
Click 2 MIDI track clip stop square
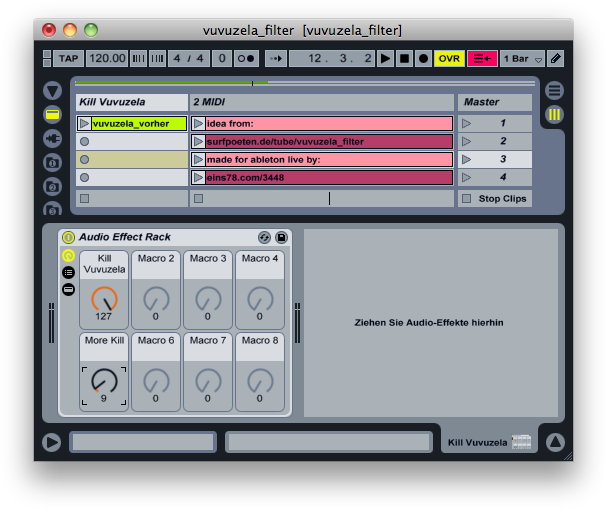[x=198, y=199]
